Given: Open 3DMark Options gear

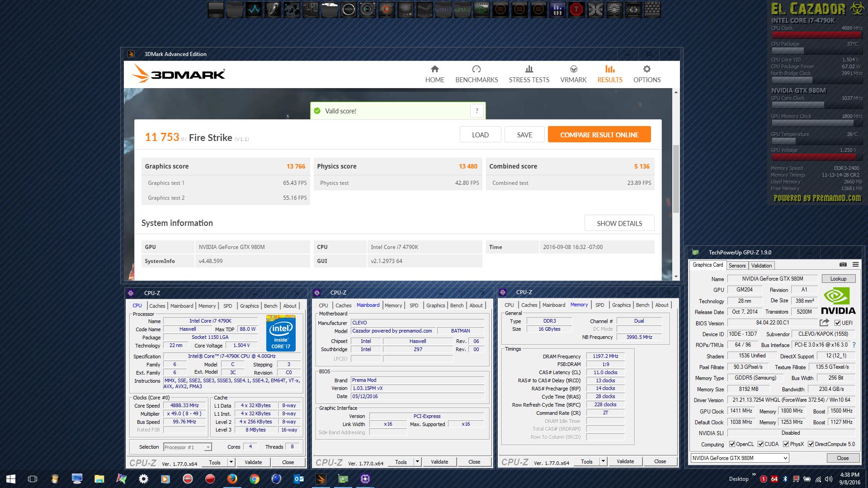Looking at the screenshot, I should pyautogui.click(x=647, y=69).
